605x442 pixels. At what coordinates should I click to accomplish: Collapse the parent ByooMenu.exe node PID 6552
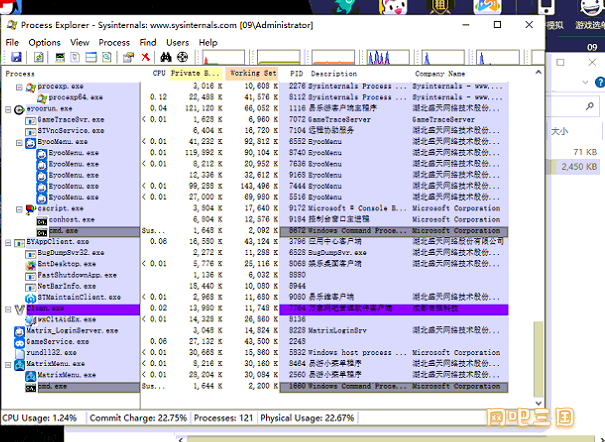[x=19, y=143]
